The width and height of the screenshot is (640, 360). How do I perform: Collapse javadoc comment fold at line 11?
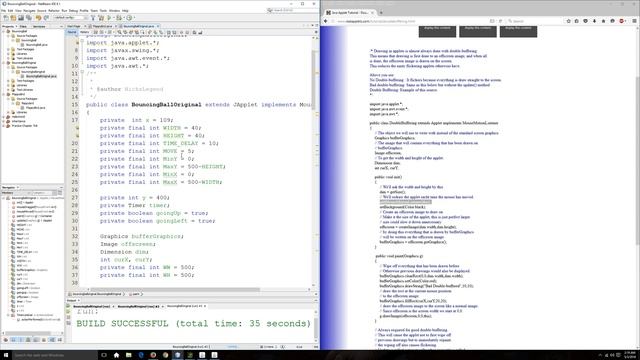click(82, 73)
